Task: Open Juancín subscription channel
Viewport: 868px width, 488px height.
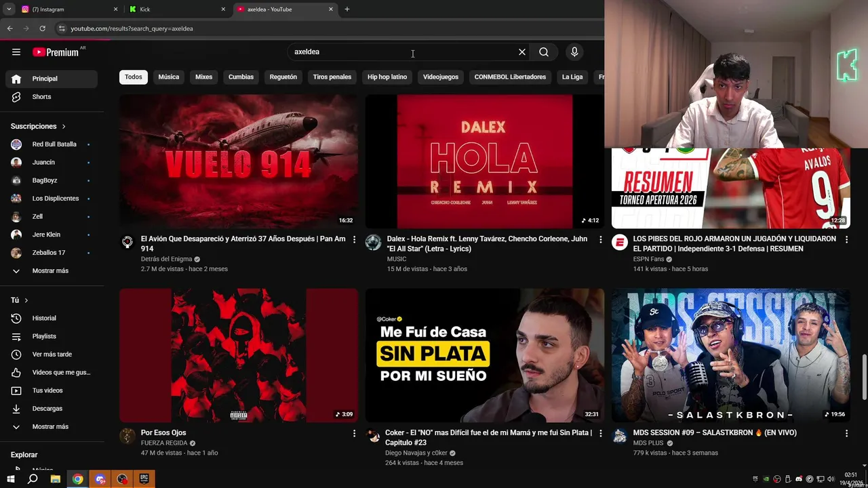Action: click(x=52, y=163)
